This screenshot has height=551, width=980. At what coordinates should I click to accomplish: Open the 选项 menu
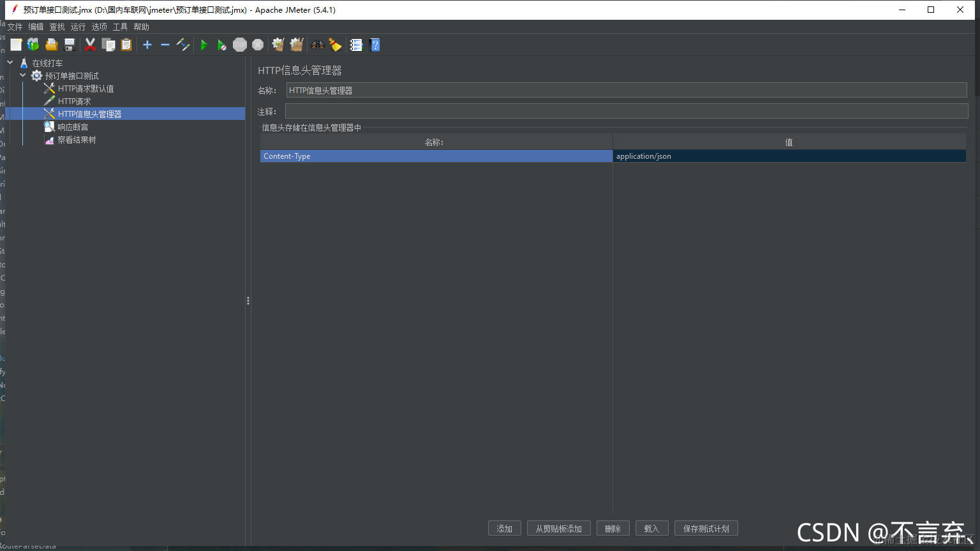point(99,27)
